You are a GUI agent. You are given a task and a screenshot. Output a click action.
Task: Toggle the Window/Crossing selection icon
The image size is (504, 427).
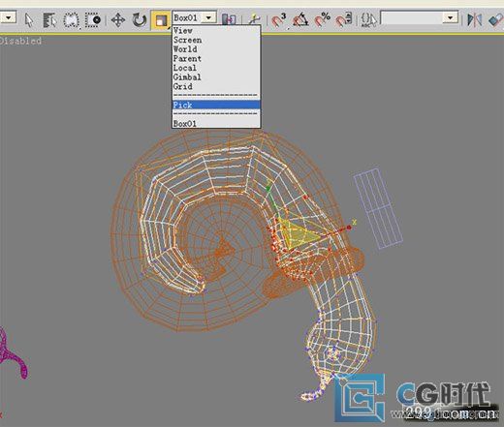point(93,20)
